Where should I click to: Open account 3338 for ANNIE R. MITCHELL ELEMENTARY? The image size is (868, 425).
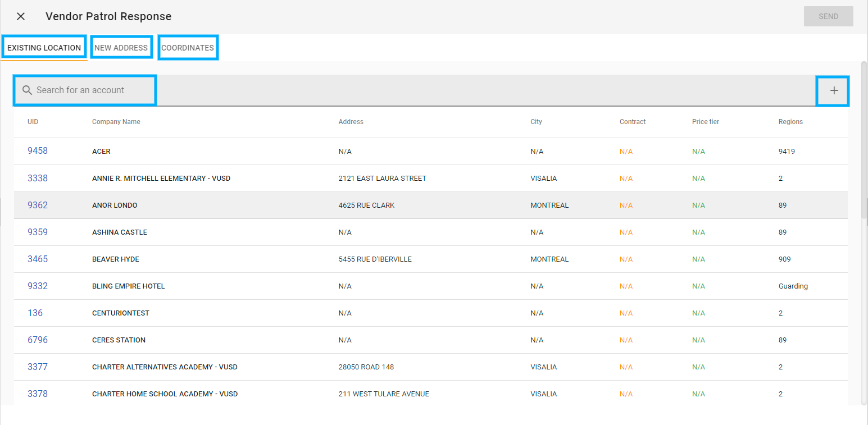tap(38, 177)
